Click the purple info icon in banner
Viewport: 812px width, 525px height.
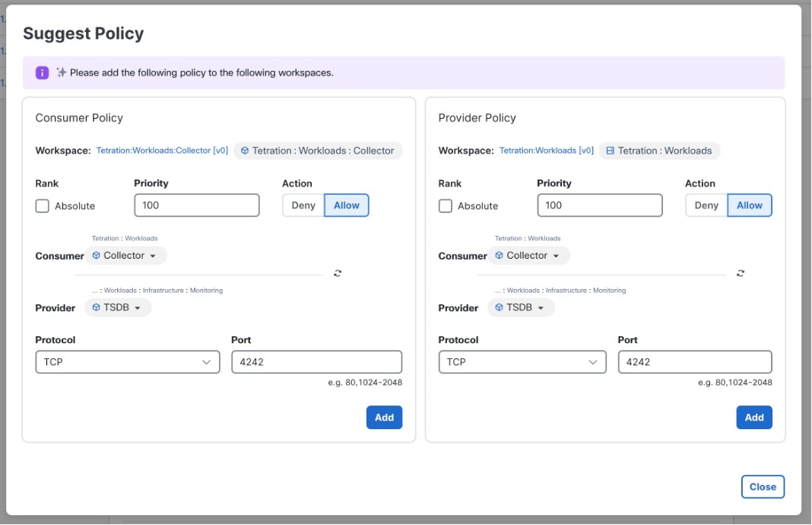[43, 73]
